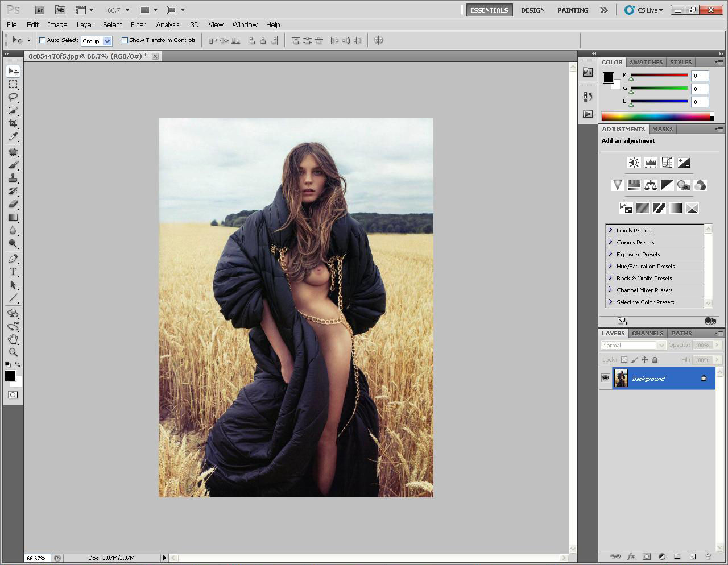Viewport: 728px width, 565px height.
Task: Select the Spot Healing Brush tool
Action: point(13,152)
